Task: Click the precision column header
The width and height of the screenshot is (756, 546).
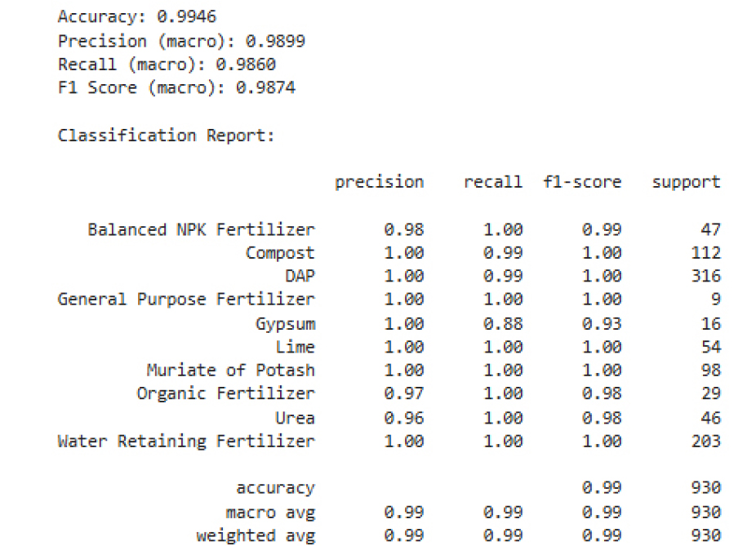Action: click(x=380, y=183)
